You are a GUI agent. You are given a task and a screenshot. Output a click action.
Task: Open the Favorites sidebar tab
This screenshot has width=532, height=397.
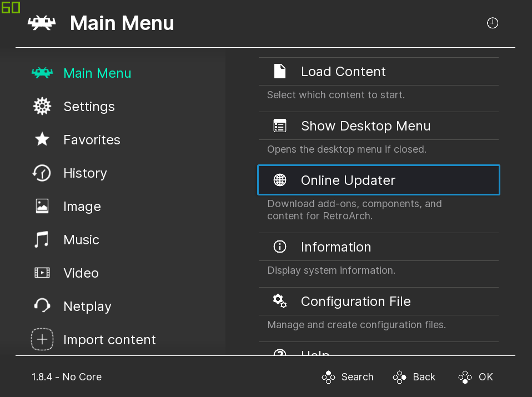point(92,140)
